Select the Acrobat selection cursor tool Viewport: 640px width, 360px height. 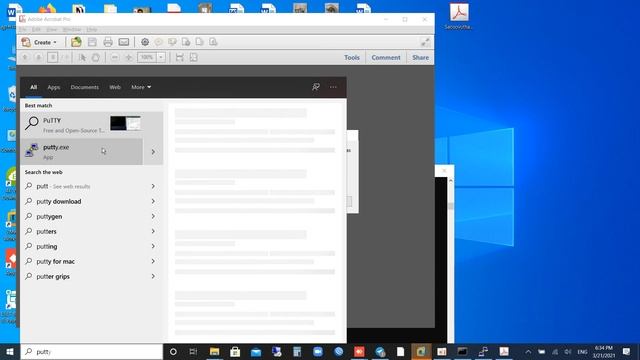point(82,58)
